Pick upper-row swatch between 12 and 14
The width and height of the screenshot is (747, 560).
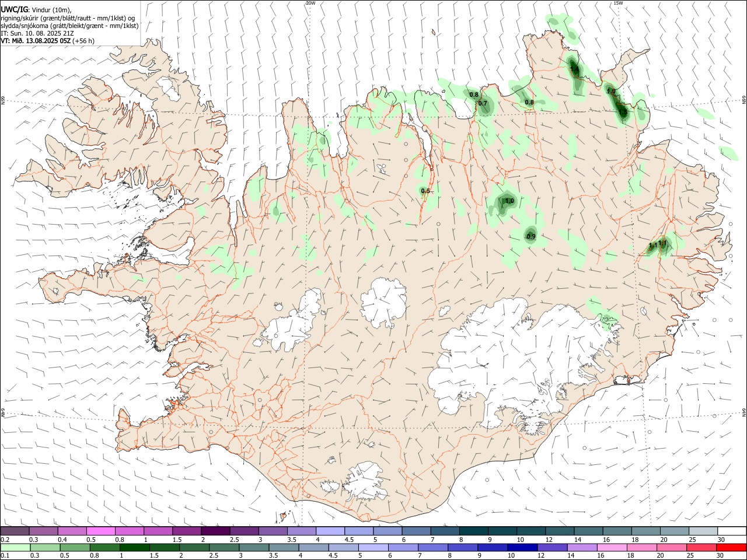click(x=560, y=531)
